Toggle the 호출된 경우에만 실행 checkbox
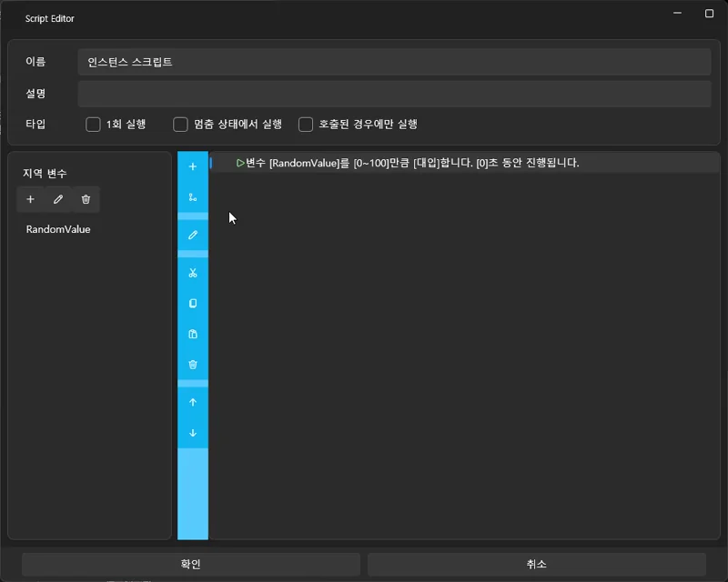This screenshot has height=582, width=728. point(306,124)
